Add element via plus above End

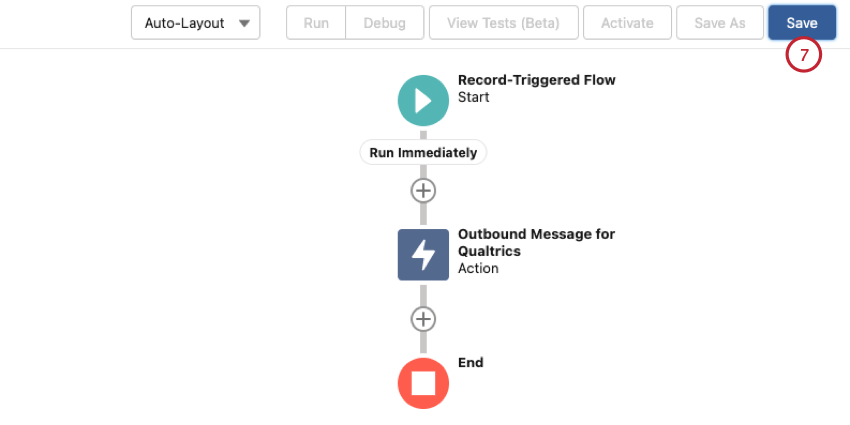pyautogui.click(x=423, y=319)
